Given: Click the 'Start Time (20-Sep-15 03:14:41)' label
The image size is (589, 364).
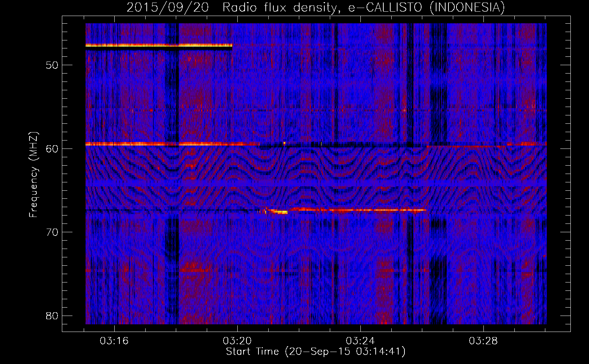Looking at the screenshot, I should coord(316,352).
